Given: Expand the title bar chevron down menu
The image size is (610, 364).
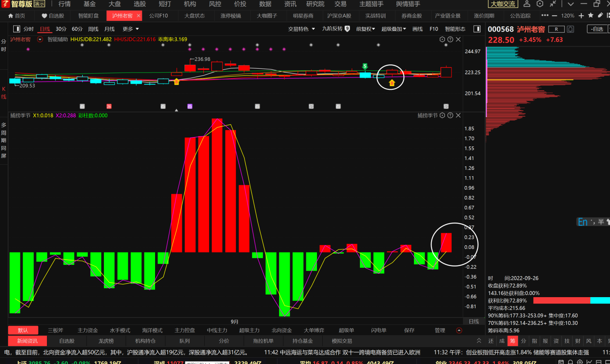Looking at the screenshot, I should (571, 4).
